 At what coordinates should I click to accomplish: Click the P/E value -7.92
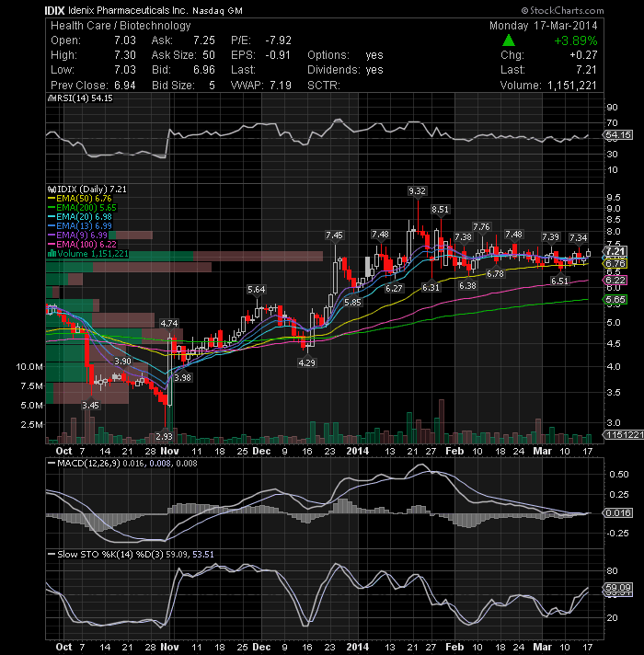tap(278, 40)
